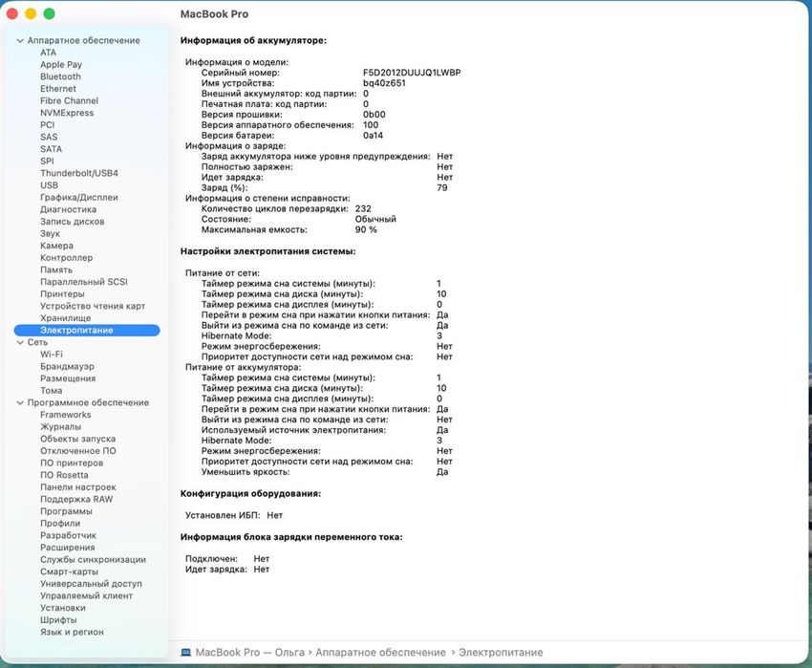812x668 pixels.
Task: Select ATA in the sidebar
Action: point(48,53)
